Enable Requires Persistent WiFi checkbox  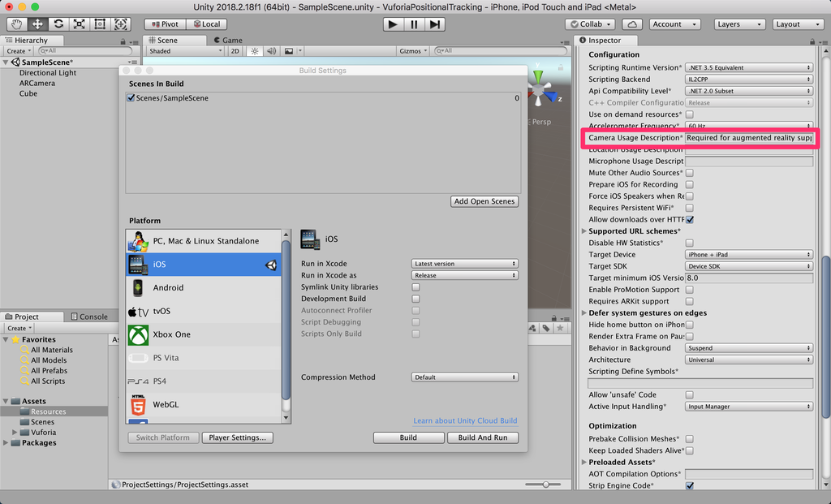point(690,208)
